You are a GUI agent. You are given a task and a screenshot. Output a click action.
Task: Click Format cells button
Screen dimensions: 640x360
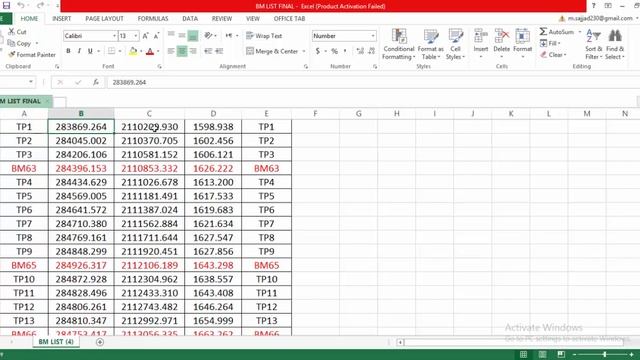tap(522, 42)
